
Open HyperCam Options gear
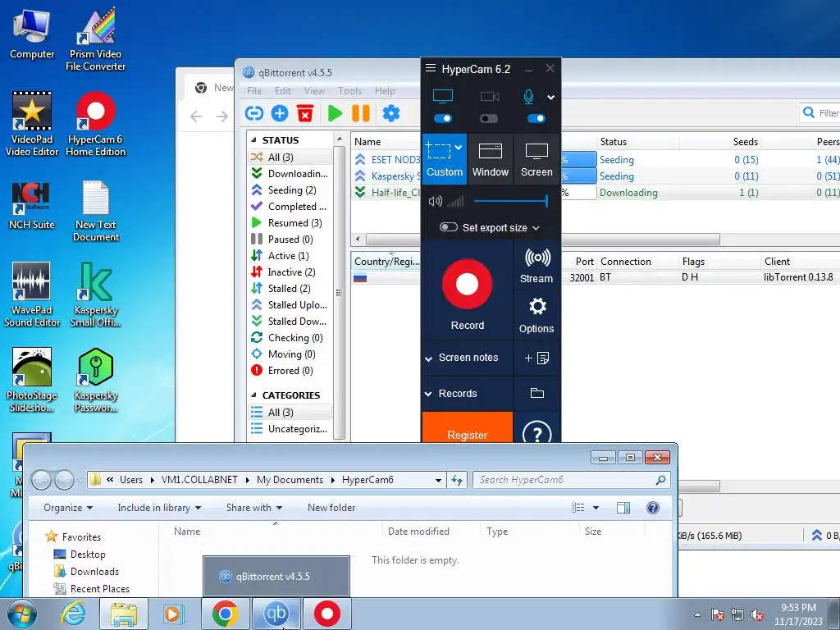point(536,316)
